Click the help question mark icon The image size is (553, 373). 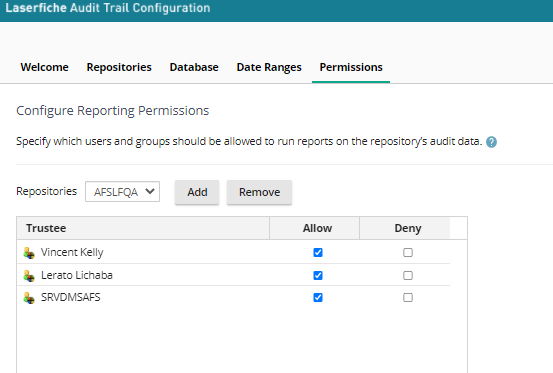coord(491,142)
